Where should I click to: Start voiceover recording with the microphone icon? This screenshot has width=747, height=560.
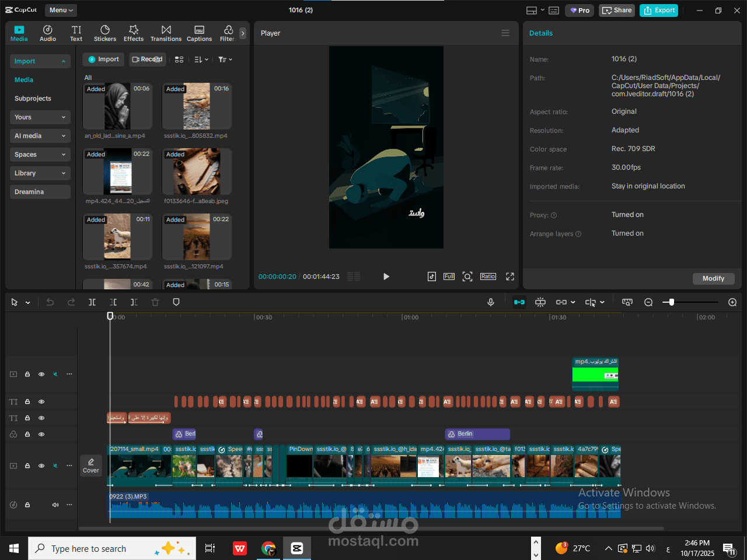(x=491, y=302)
